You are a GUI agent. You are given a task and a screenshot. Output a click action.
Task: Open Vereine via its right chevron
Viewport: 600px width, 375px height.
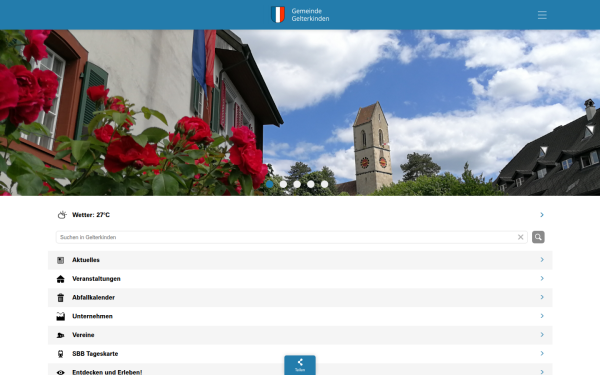[542, 334]
